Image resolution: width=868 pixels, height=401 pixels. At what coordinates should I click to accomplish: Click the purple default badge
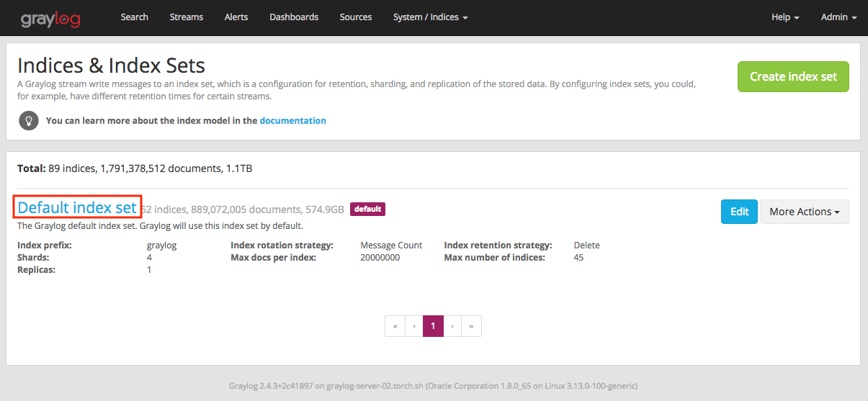pos(367,209)
